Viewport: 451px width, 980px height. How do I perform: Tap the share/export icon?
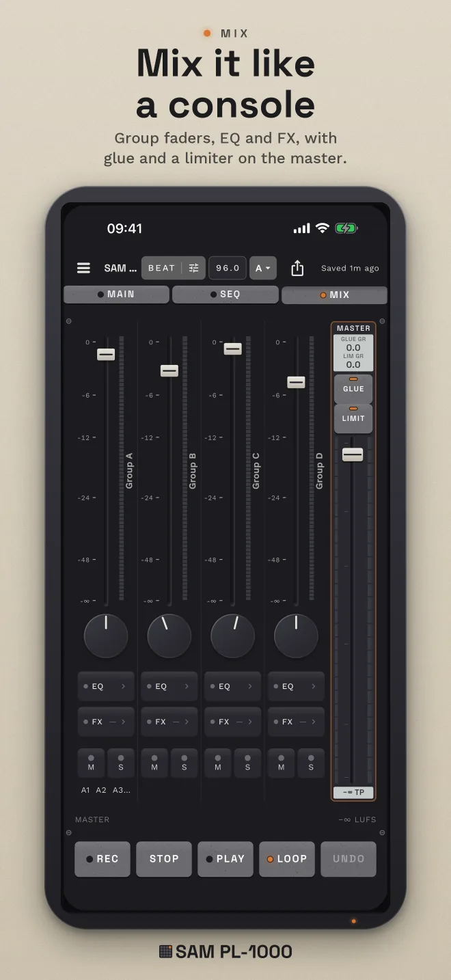click(297, 268)
